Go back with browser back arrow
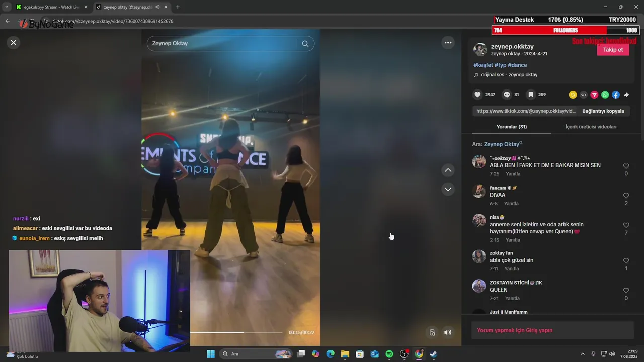The width and height of the screenshot is (644, 362). point(7,21)
